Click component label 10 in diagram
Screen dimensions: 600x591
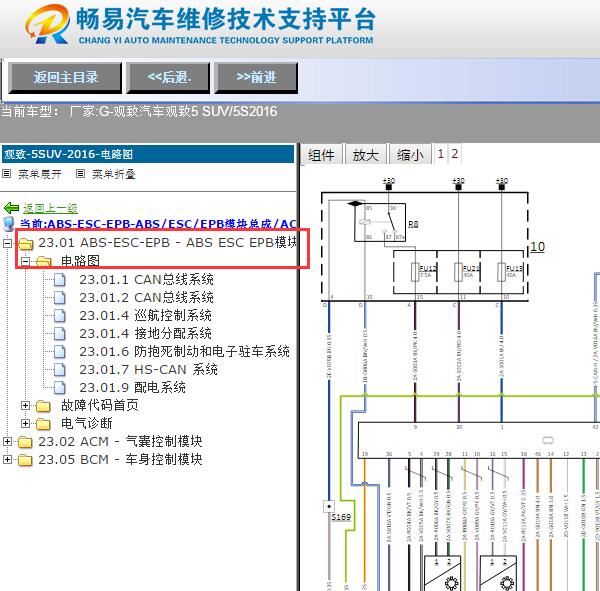[x=538, y=247]
